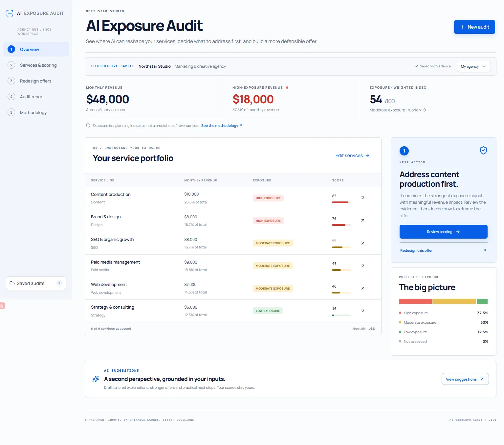Viewport: 504px width, 445px height.
Task: Click the orange feed icon at left edge
Action: [2, 306]
